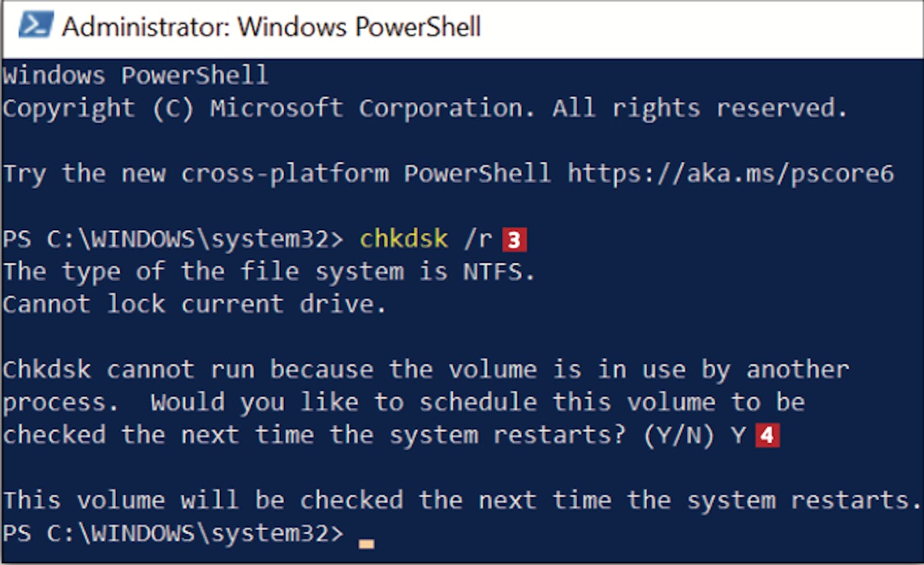This screenshot has height=565, width=924.
Task: Click the Copyright Microsoft Corporation line
Action: coord(425,108)
